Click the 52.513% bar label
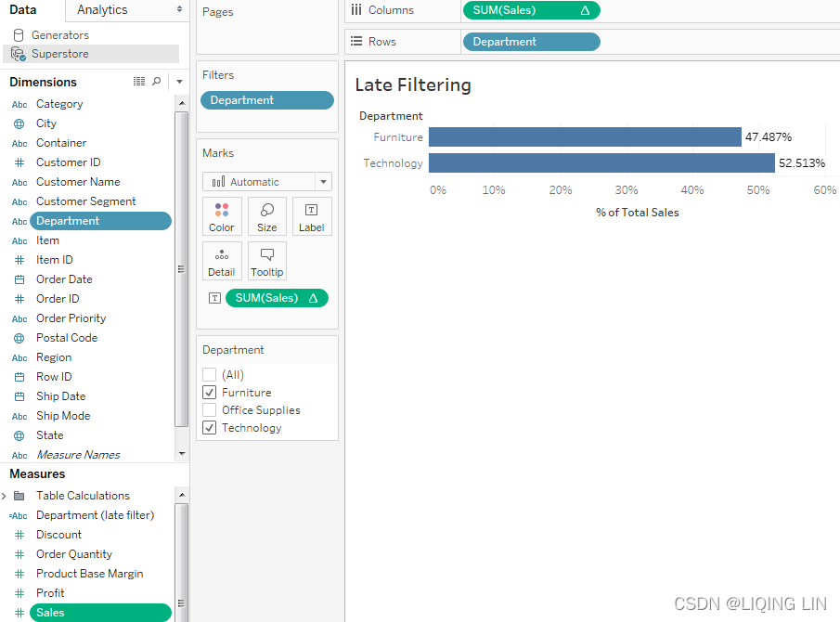 (x=801, y=162)
